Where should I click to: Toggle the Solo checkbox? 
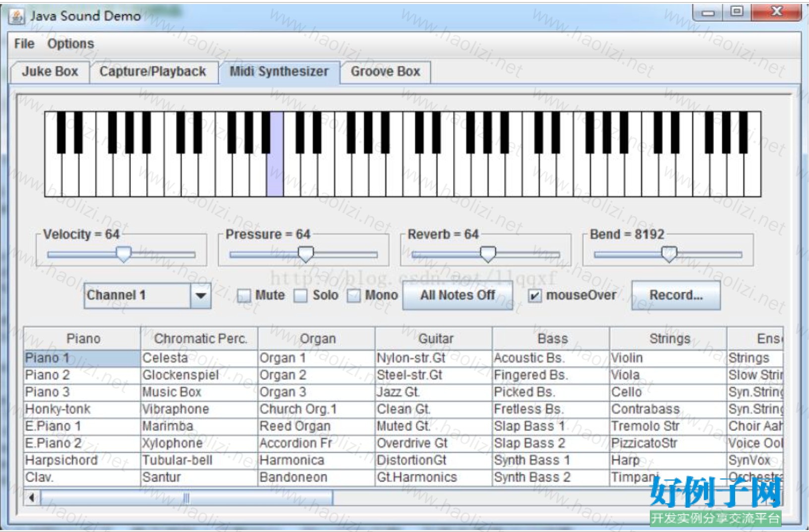(x=300, y=296)
